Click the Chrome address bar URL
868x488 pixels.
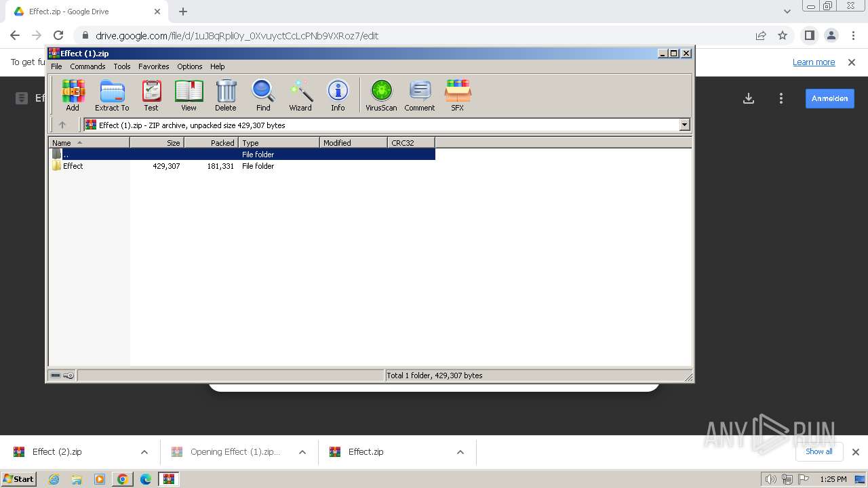tap(237, 36)
